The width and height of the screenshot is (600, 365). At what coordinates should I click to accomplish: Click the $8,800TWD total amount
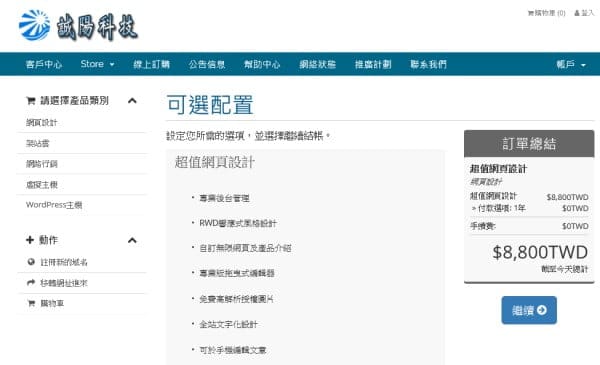point(540,253)
